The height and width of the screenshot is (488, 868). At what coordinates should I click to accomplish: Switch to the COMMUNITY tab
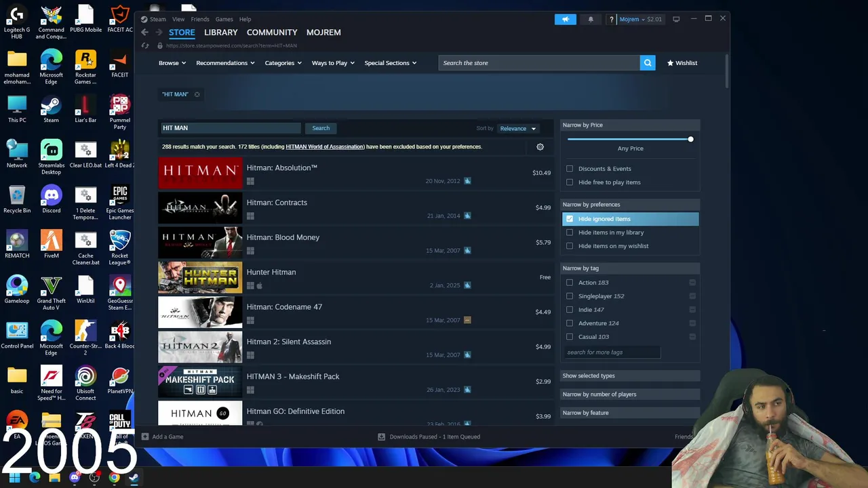(x=272, y=33)
